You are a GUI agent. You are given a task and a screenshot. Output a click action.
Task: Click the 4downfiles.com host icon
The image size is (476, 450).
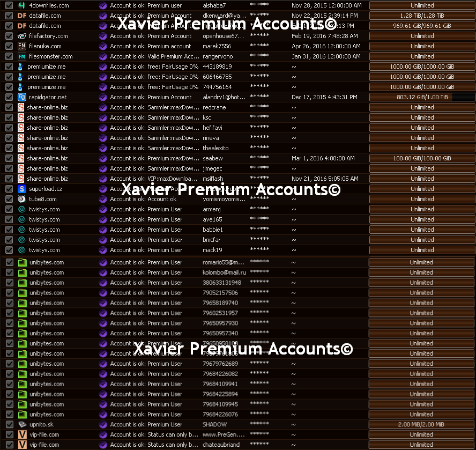click(21, 5)
